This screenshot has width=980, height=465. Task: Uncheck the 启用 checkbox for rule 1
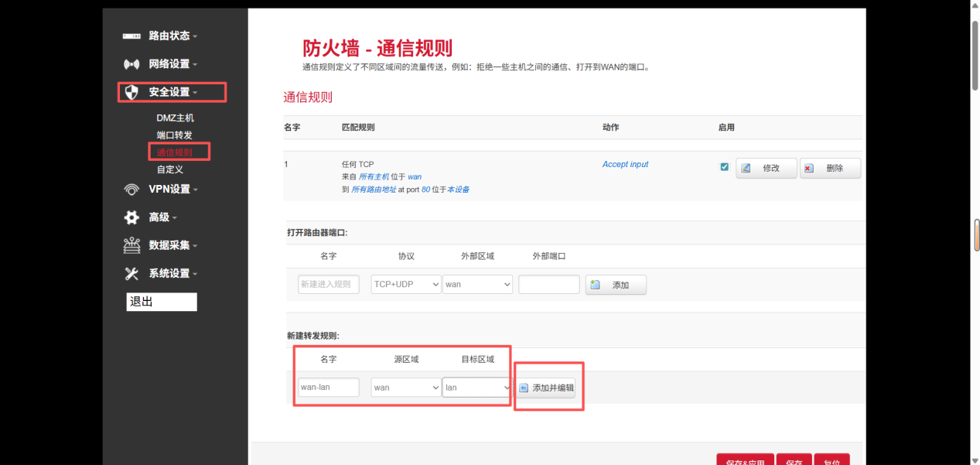click(x=724, y=166)
